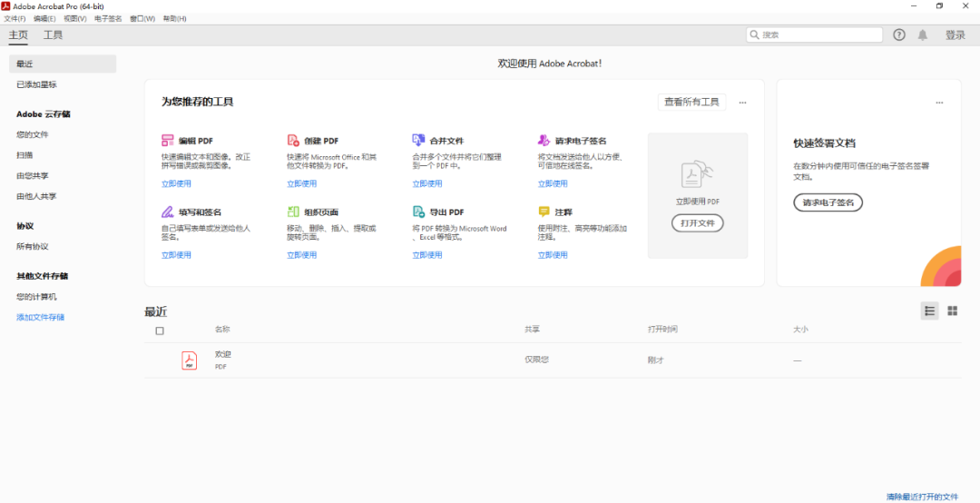Open the 注释 comment tool icon

[x=544, y=212]
